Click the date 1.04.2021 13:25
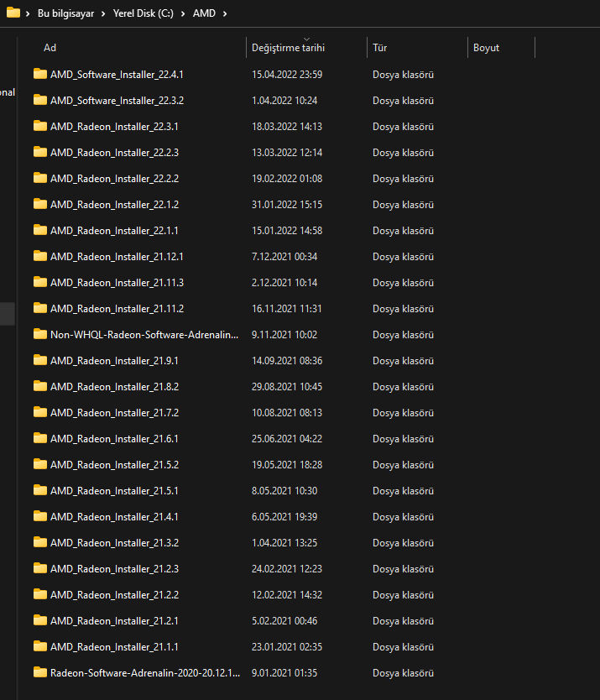This screenshot has width=600, height=700. [x=284, y=543]
